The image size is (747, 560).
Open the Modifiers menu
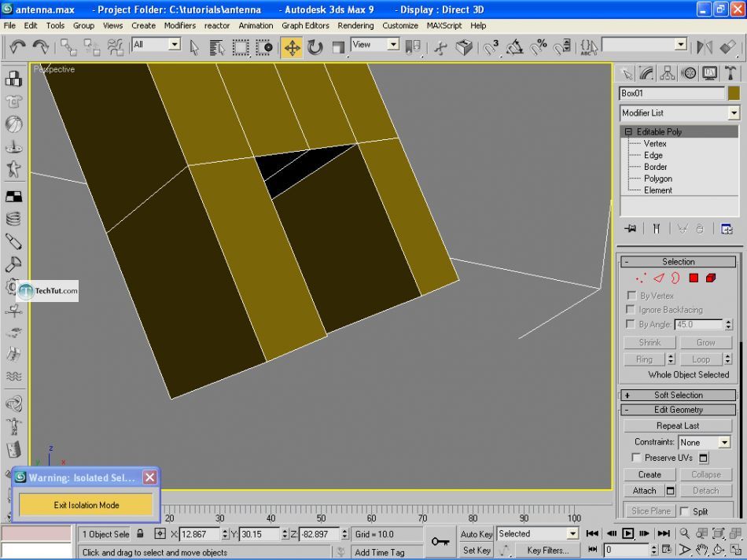pyautogui.click(x=179, y=25)
